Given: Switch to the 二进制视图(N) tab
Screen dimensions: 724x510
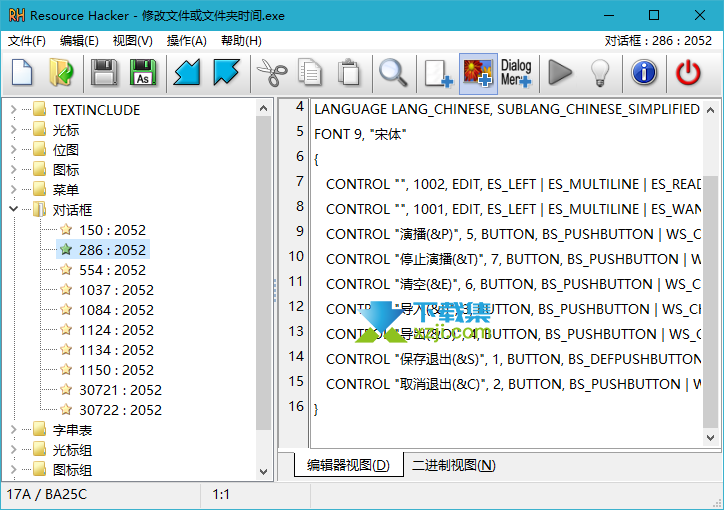Looking at the screenshot, I should 453,465.
